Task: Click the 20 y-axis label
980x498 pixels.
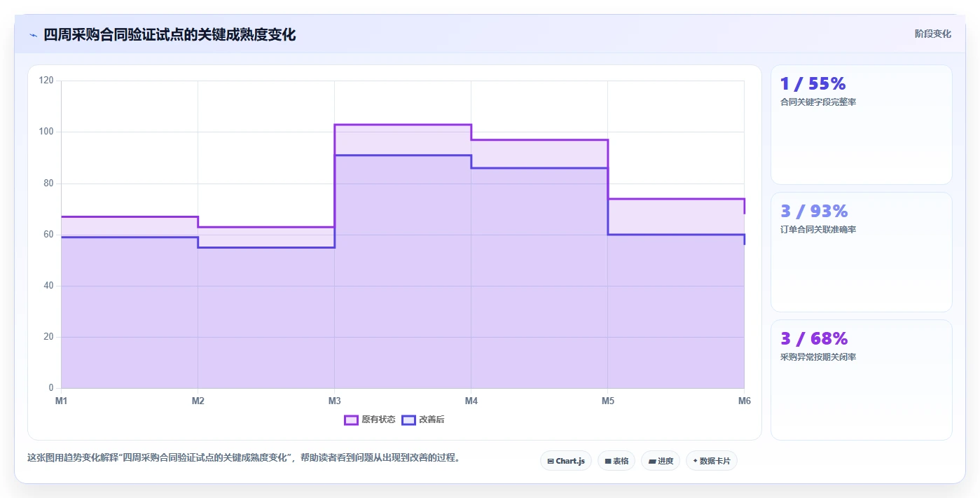Action: 48,337
